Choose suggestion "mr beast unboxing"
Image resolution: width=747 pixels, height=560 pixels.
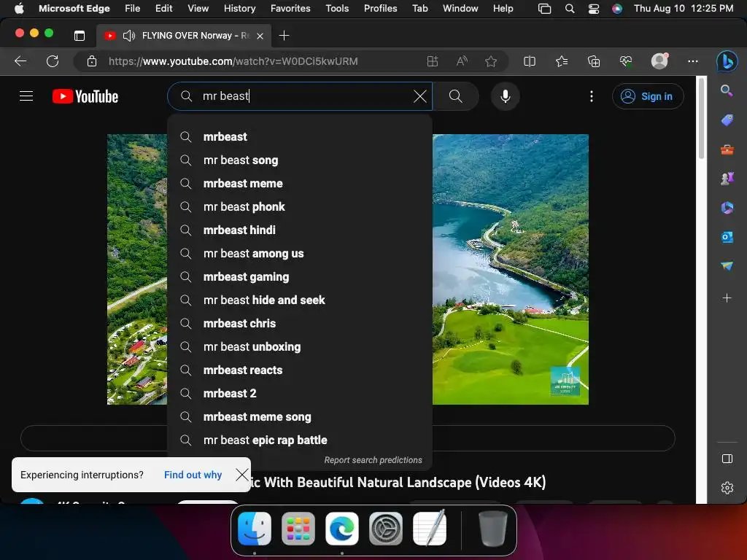click(300, 346)
